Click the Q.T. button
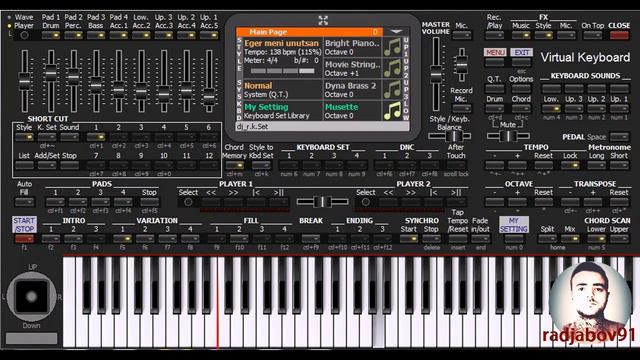This screenshot has width=640, height=360. pos(494,88)
